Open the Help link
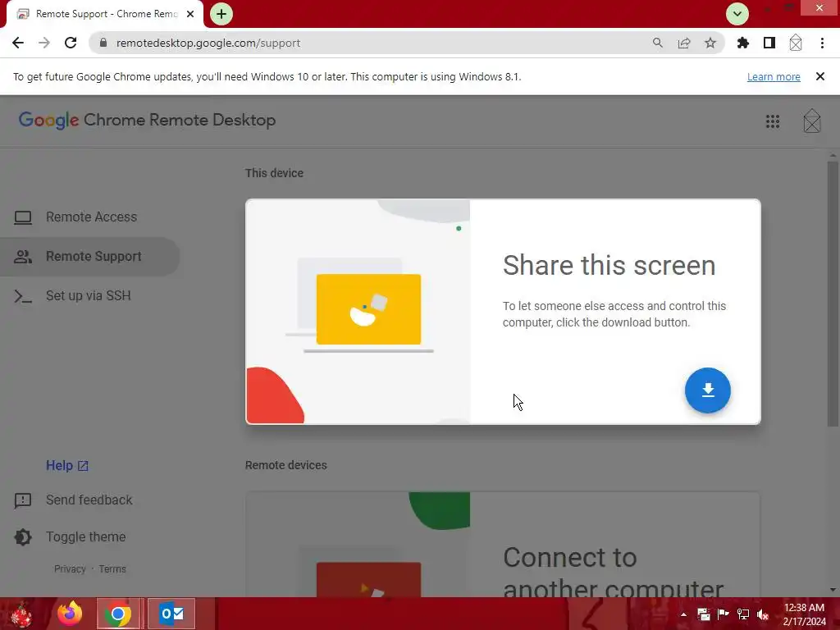The width and height of the screenshot is (840, 630). (67, 466)
